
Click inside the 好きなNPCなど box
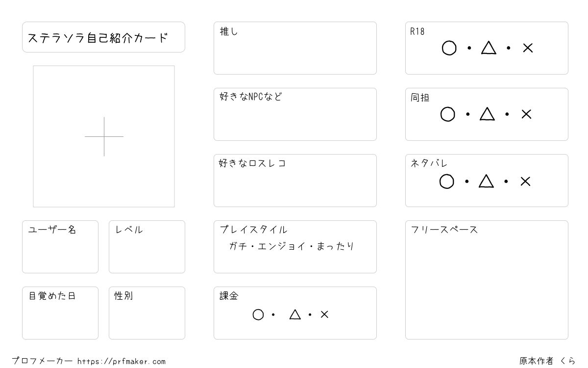(x=295, y=114)
